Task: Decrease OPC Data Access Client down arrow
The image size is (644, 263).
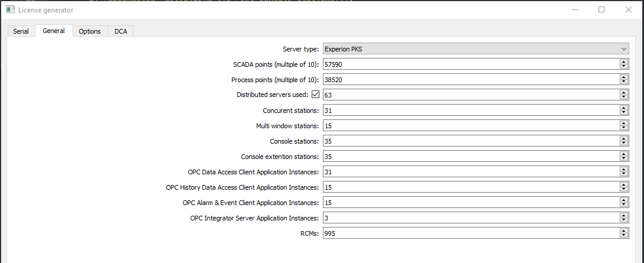Action: point(624,174)
